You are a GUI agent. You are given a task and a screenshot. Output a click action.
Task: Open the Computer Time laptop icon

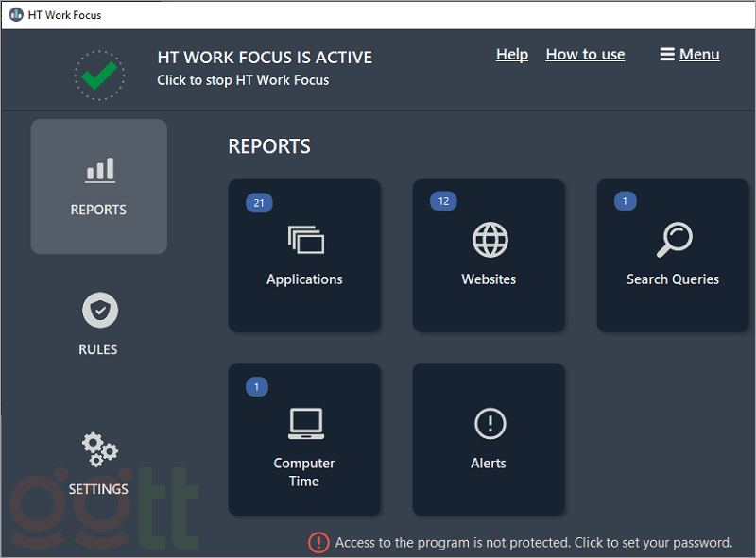[305, 424]
